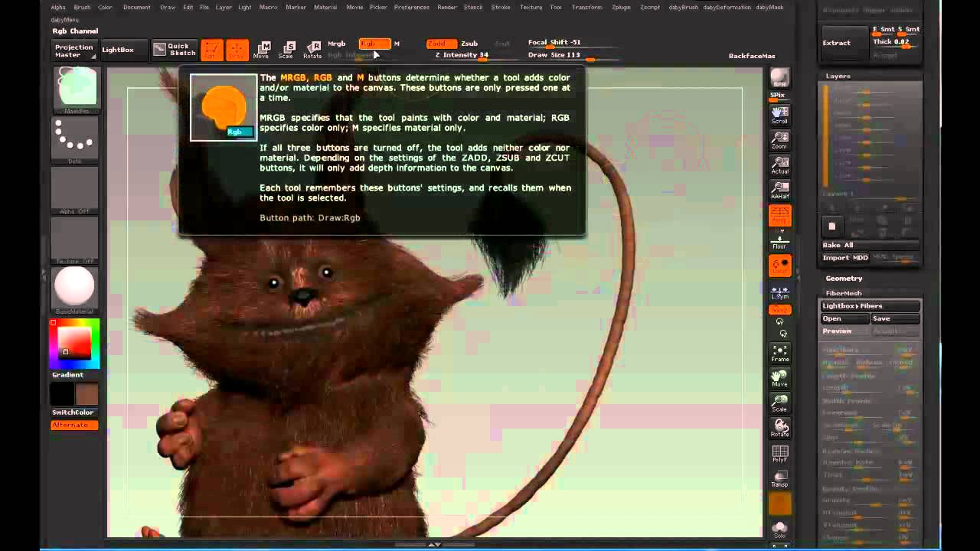Screen dimensions: 980x551
Task: Open the Document menu
Action: (136, 7)
